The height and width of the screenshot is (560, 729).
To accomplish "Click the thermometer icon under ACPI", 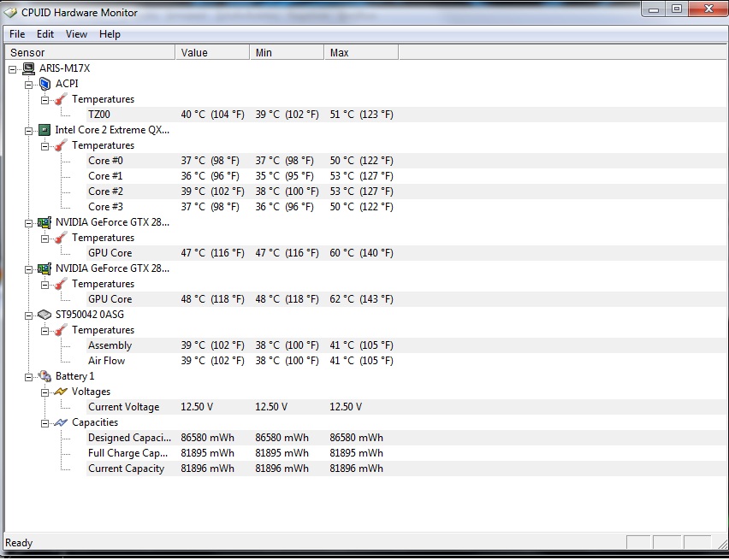I will (x=61, y=99).
